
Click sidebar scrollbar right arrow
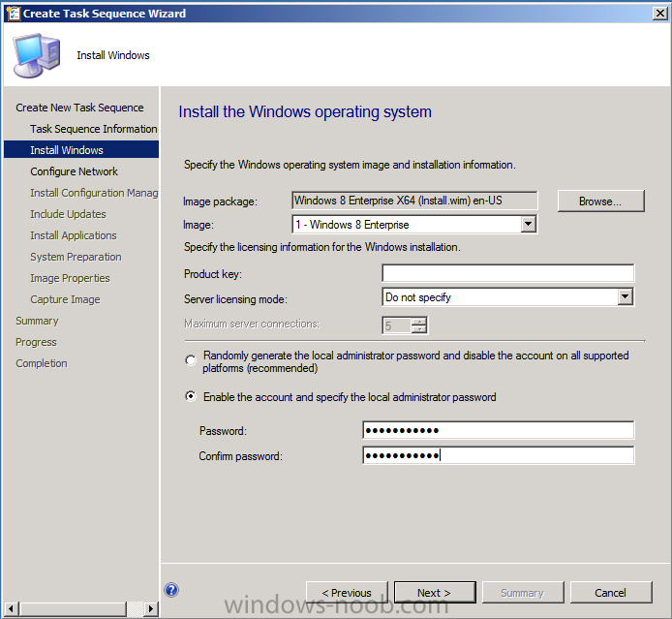tap(150, 608)
